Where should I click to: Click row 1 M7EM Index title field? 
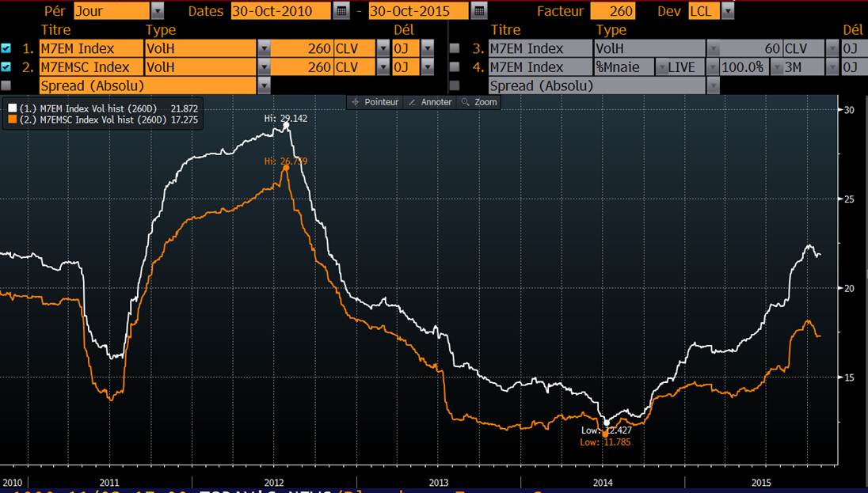tap(91, 49)
